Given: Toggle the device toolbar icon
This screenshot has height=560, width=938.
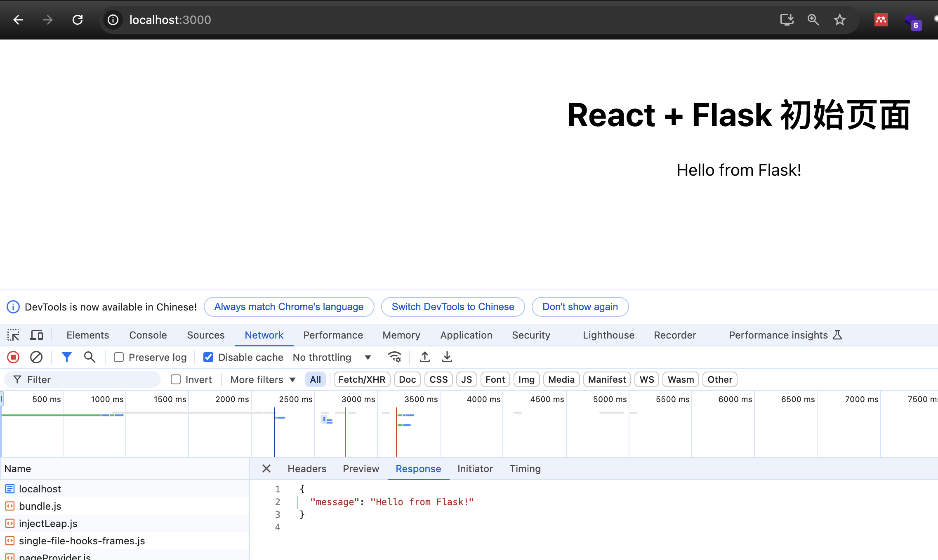Looking at the screenshot, I should click(36, 335).
